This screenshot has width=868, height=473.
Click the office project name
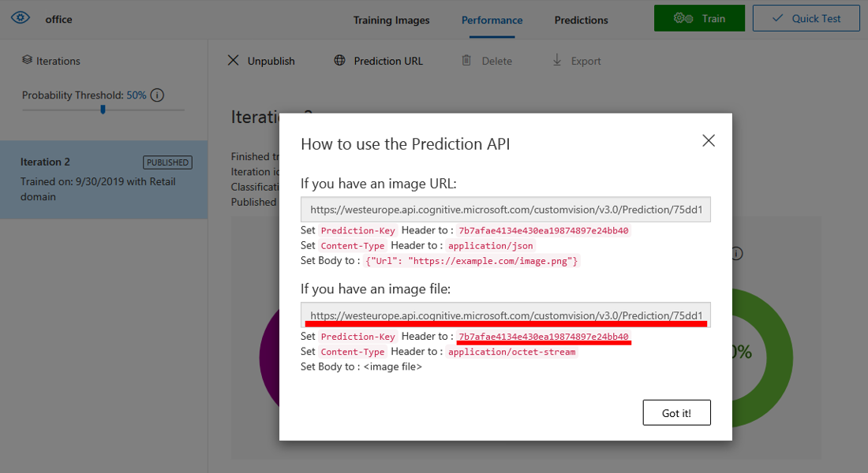click(58, 20)
